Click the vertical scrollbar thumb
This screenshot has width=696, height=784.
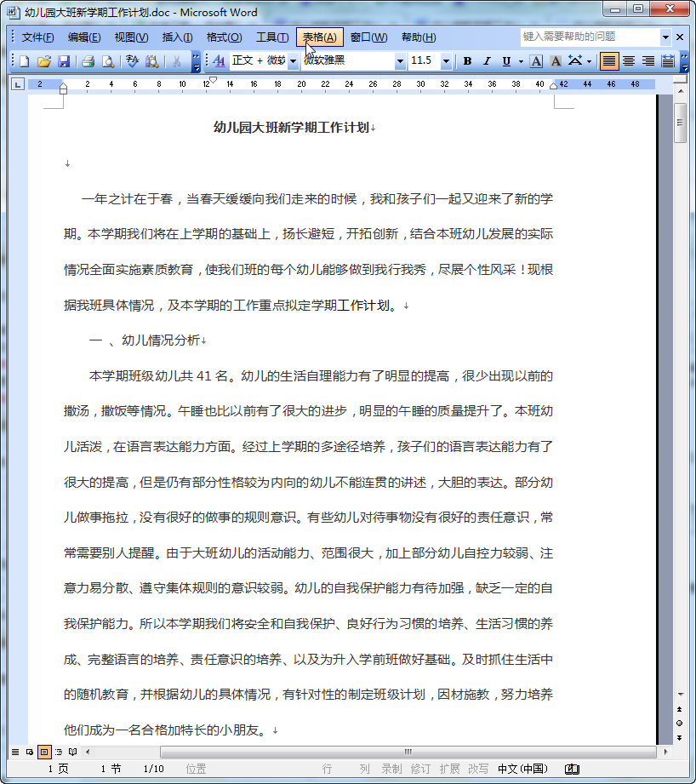pyautogui.click(x=680, y=123)
